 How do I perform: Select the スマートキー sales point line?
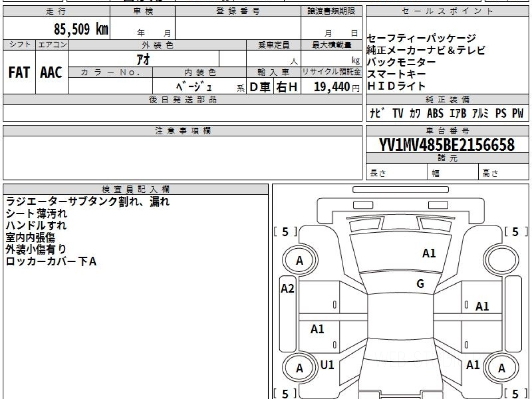(397, 74)
